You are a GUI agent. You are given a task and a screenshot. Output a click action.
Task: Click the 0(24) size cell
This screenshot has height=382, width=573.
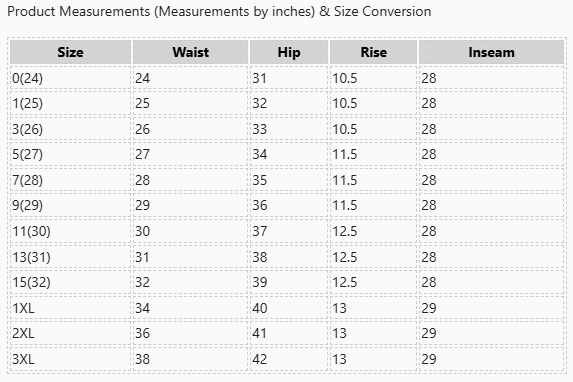(x=70, y=78)
